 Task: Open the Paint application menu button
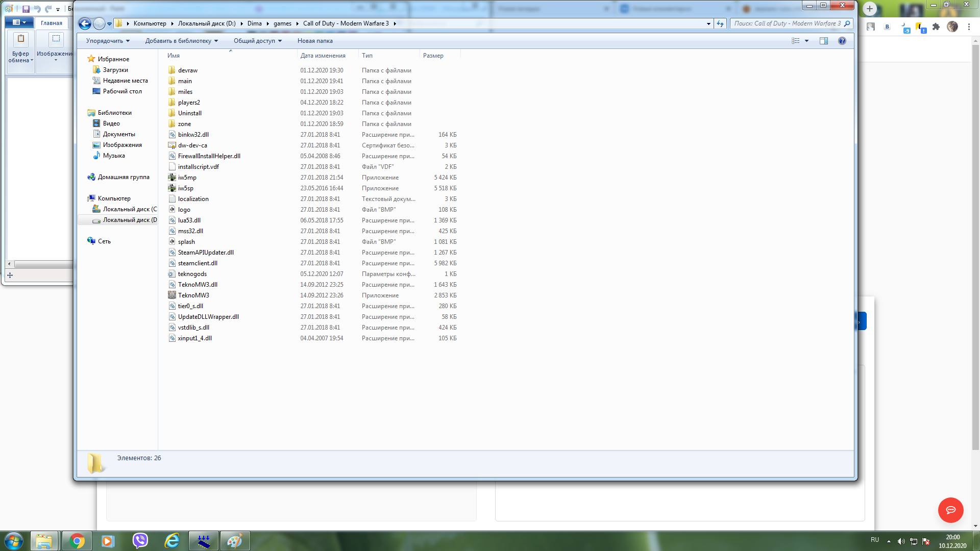19,22
